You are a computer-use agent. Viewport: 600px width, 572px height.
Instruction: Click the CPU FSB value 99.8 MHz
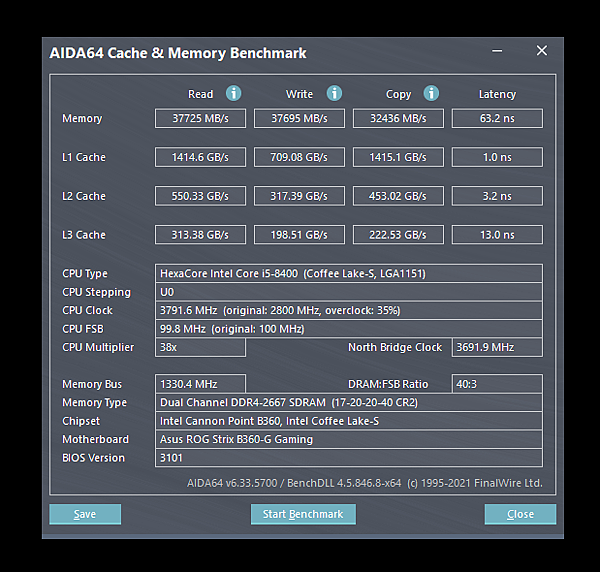[349, 329]
